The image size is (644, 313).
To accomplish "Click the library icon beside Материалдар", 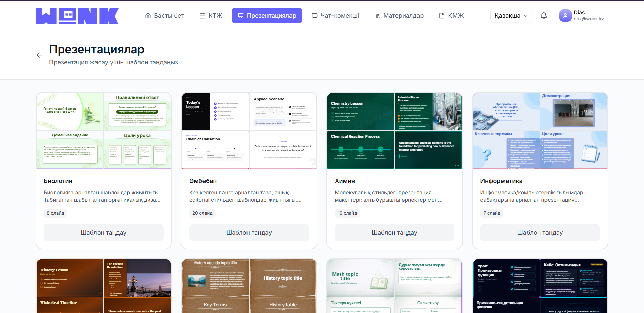I will coord(377,16).
